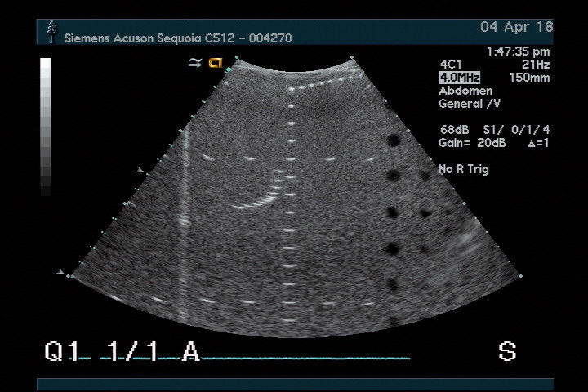This screenshot has width=588, height=392.
Task: Click the grayscale bar on the left
Action: pos(46,127)
